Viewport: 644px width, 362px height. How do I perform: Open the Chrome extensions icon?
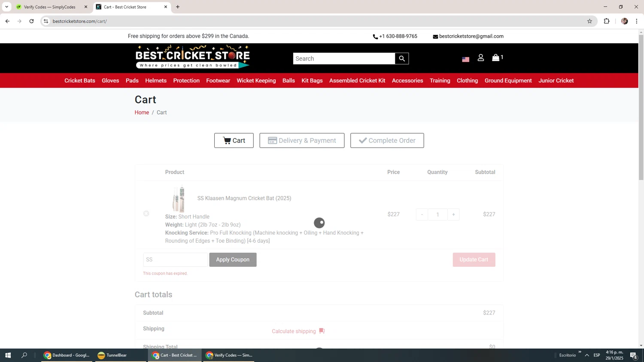(607, 21)
